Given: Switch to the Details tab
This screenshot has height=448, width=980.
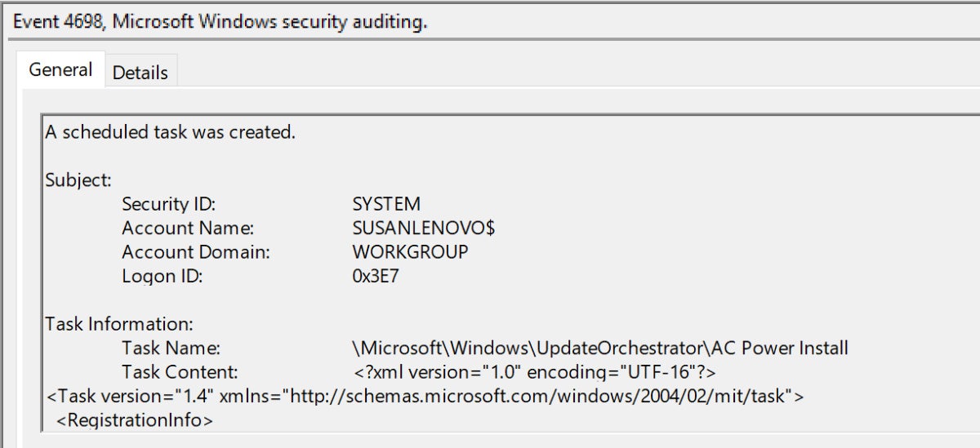Looking at the screenshot, I should pyautogui.click(x=140, y=73).
